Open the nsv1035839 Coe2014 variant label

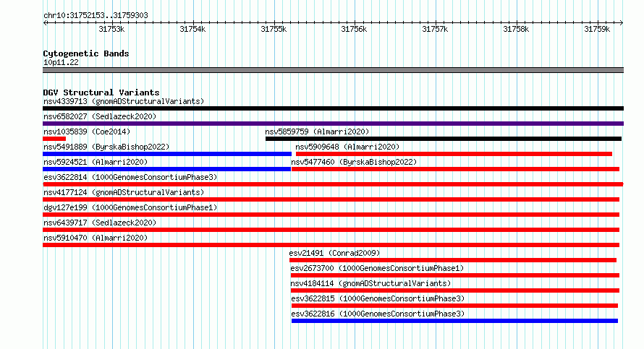[x=87, y=132]
